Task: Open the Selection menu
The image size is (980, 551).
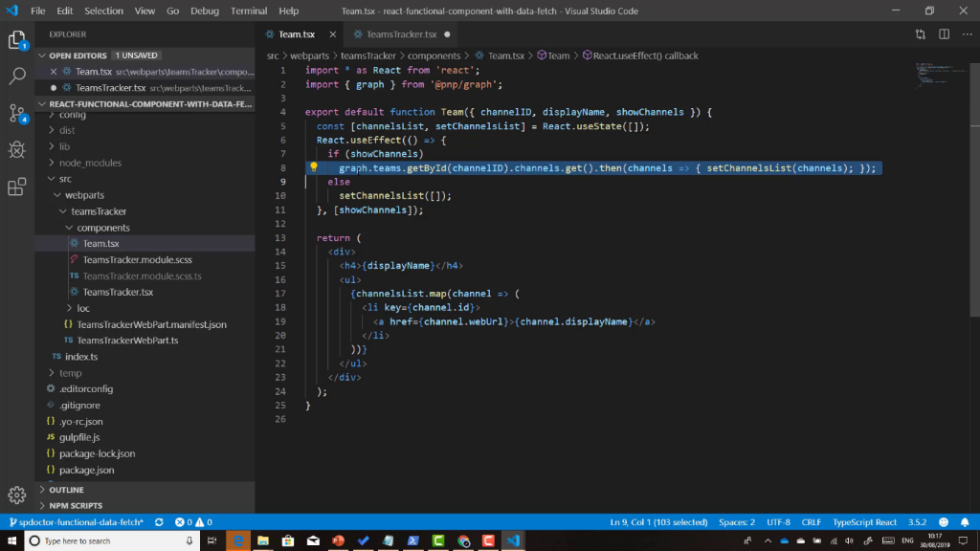Action: pyautogui.click(x=103, y=11)
